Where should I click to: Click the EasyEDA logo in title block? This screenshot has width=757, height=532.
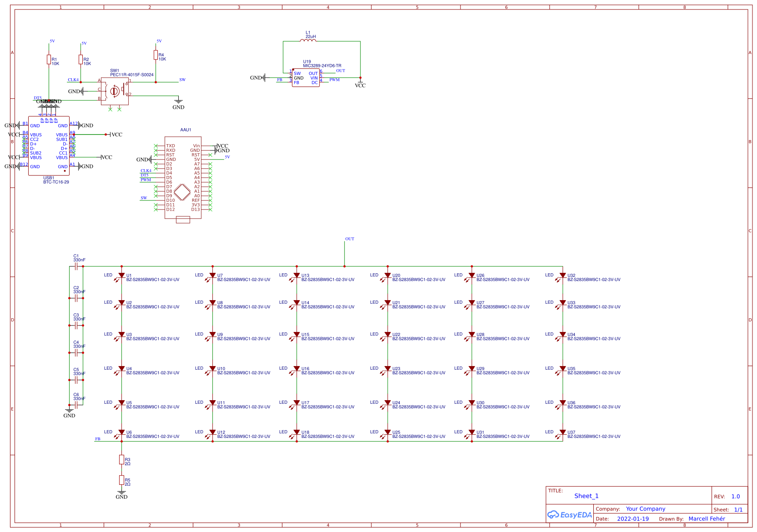point(569,515)
